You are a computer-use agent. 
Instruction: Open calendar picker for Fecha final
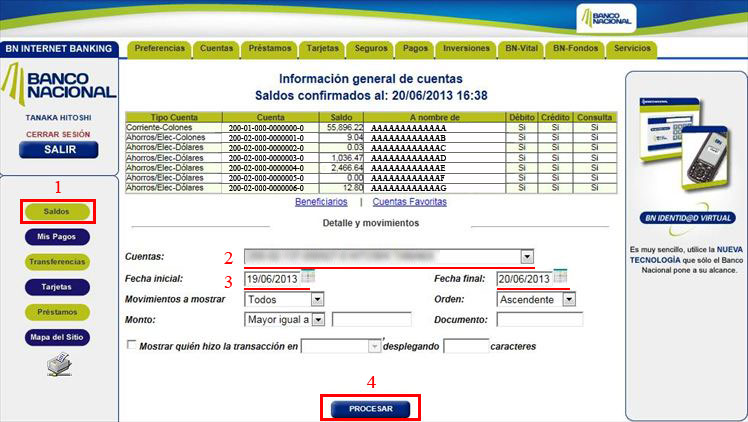[x=561, y=276]
